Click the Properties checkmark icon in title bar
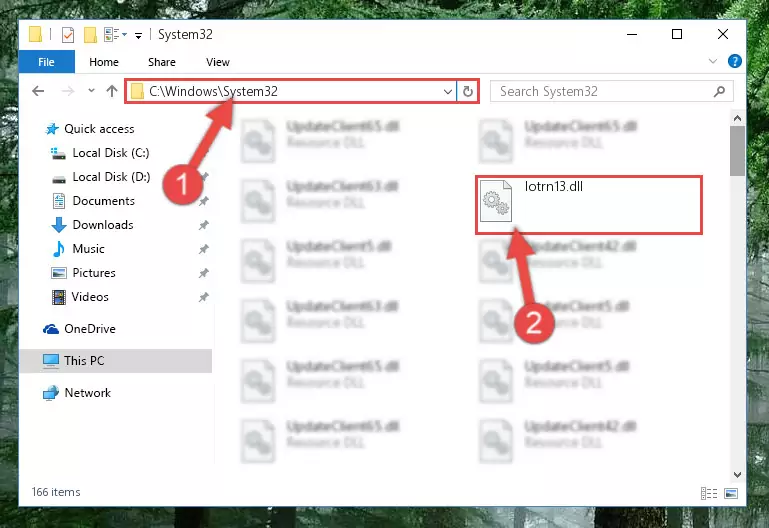This screenshot has width=769, height=528. coord(68,35)
